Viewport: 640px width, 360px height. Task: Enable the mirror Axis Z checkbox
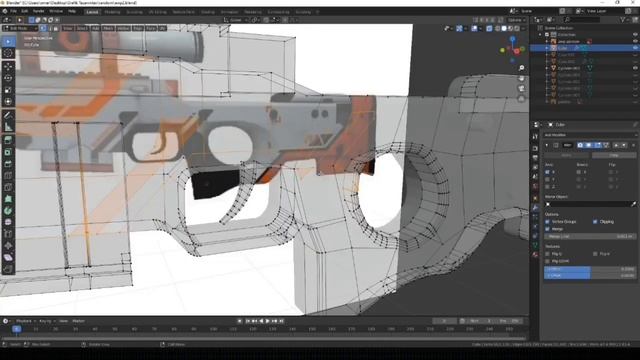click(x=547, y=187)
